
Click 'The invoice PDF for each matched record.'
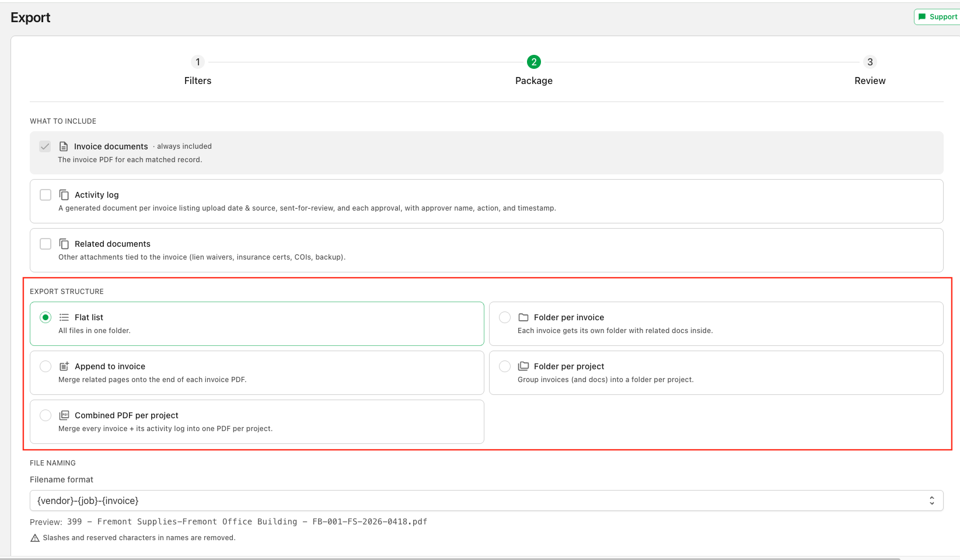130,160
